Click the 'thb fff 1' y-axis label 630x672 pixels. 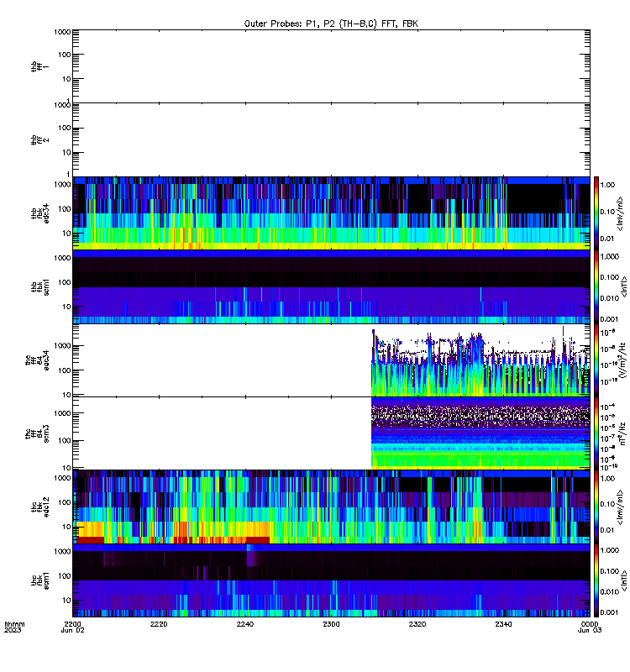point(39,66)
